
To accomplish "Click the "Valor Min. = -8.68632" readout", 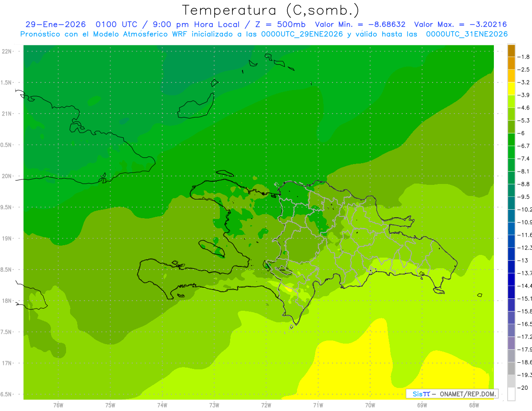I will 360,24.
